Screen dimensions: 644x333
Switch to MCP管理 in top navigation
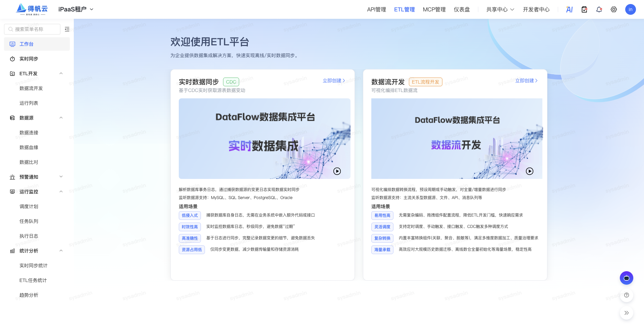[x=434, y=9]
